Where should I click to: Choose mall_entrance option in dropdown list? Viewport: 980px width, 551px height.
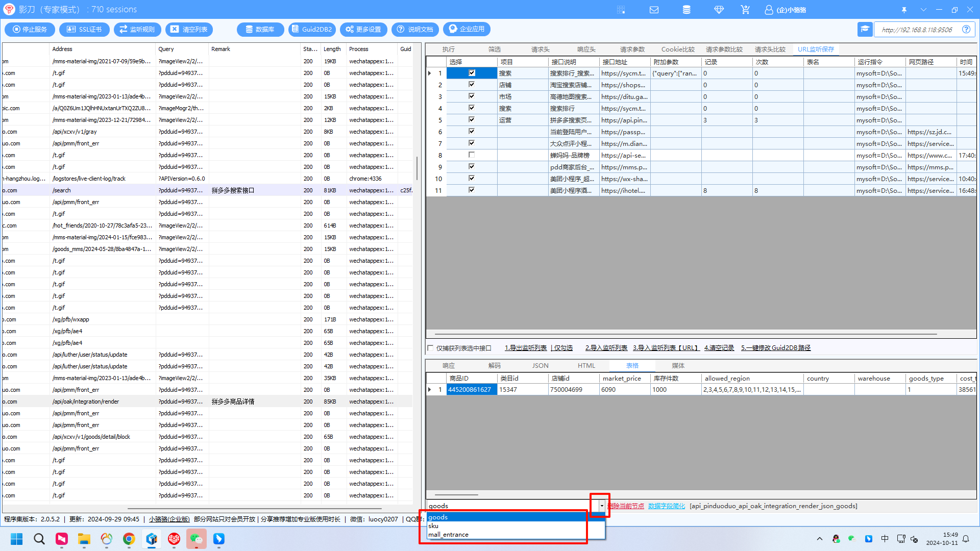click(448, 534)
